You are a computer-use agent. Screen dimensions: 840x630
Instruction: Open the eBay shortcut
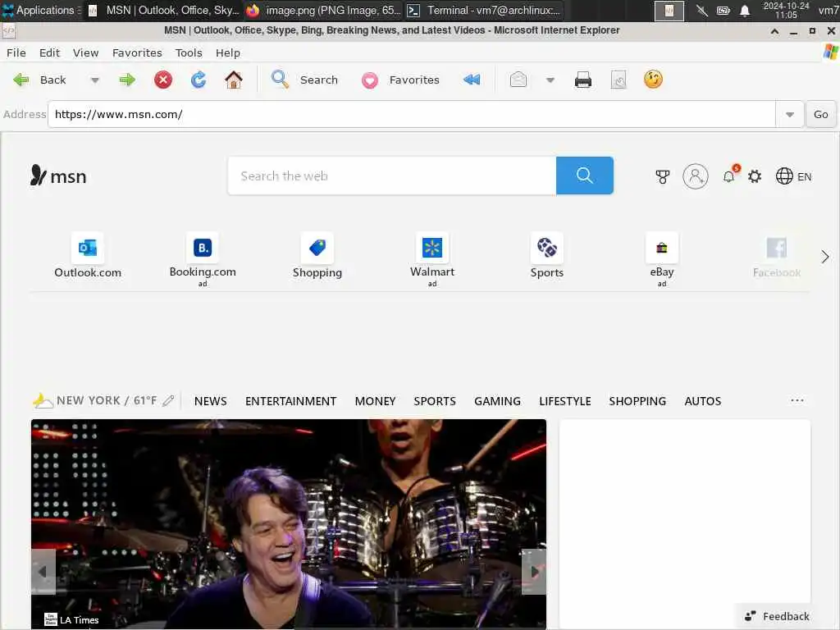tap(662, 259)
